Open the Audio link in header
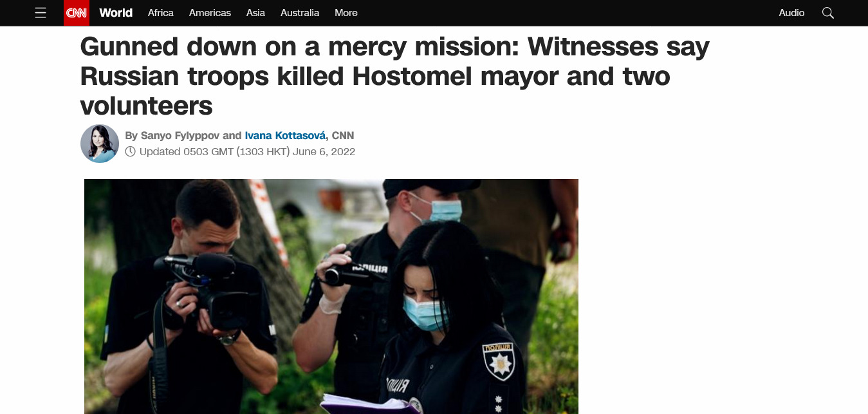Image resolution: width=868 pixels, height=414 pixels. (x=791, y=13)
